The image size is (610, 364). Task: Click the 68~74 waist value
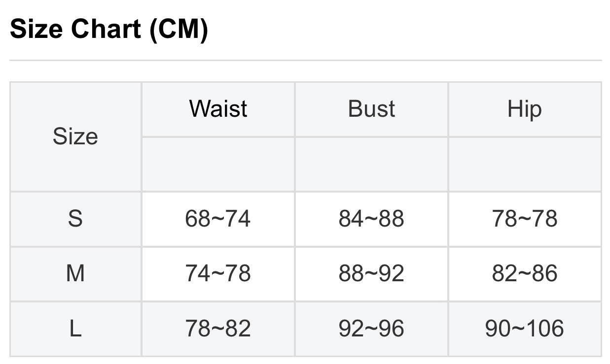pos(218,219)
